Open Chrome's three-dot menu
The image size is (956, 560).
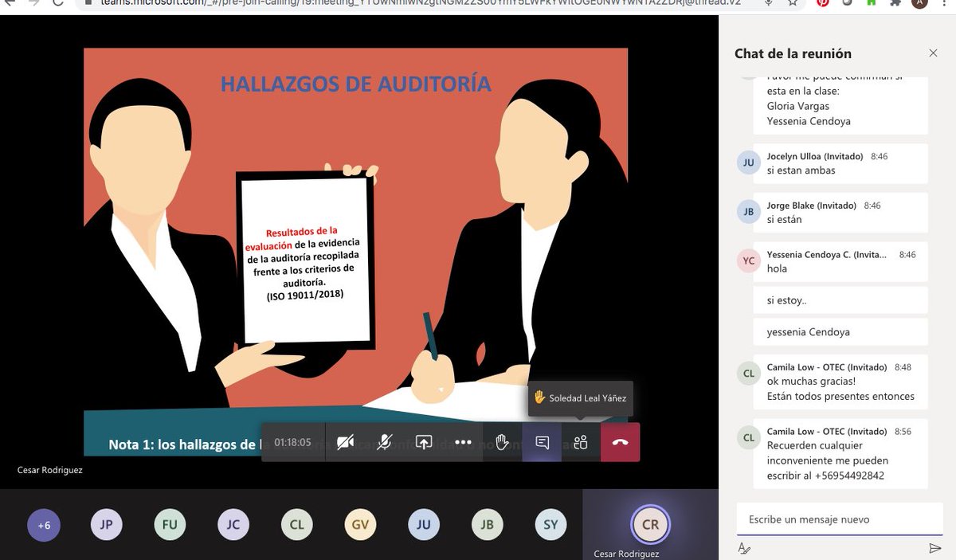944,3
